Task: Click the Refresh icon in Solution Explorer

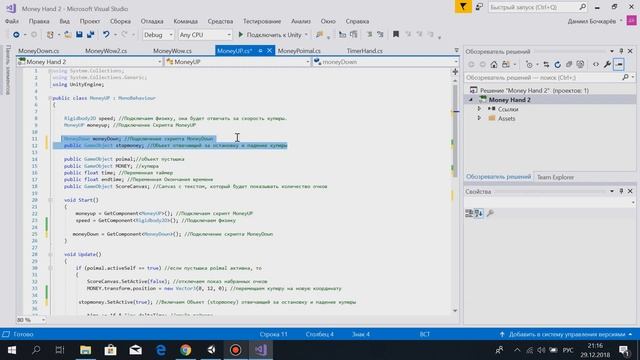Action: click(558, 64)
